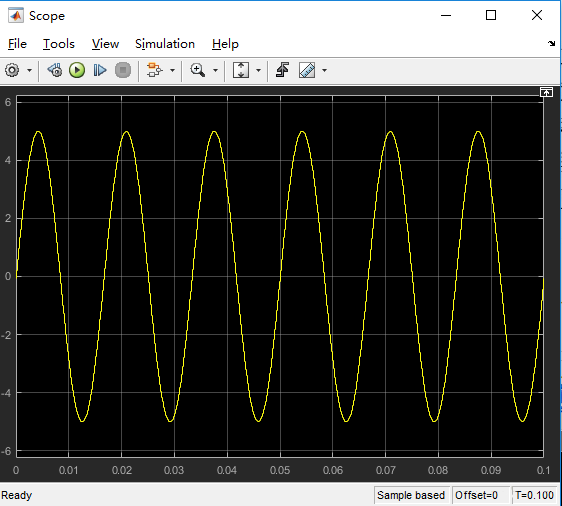The height and width of the screenshot is (506, 562).
Task: Run simulation with green play button
Action: click(x=77, y=70)
